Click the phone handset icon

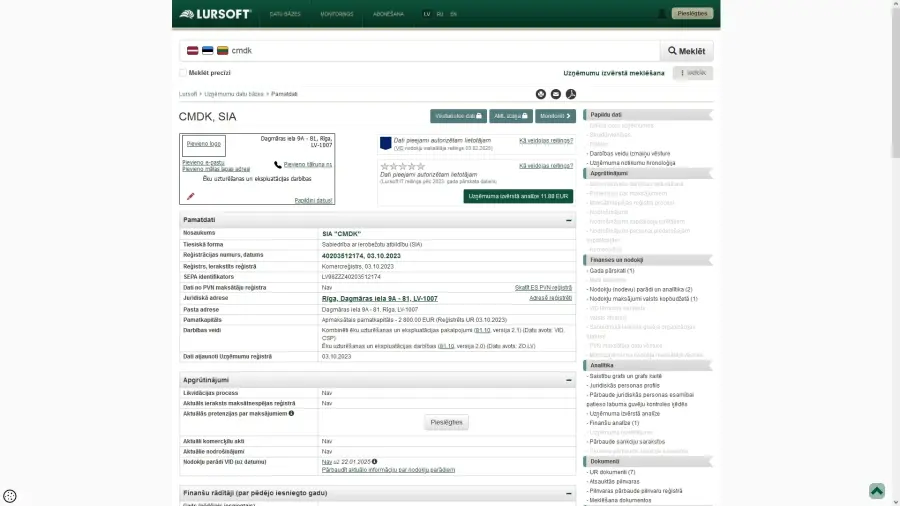(278, 165)
